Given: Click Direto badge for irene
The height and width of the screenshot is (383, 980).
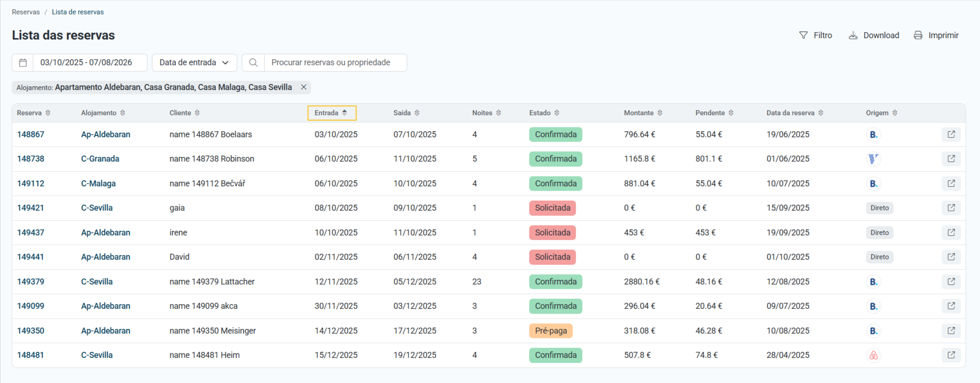Looking at the screenshot, I should point(880,233).
